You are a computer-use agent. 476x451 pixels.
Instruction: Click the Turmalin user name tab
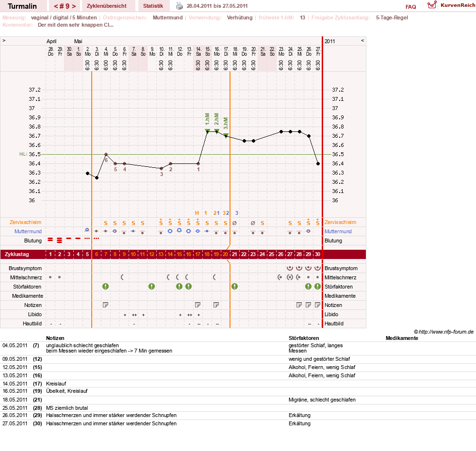pos(22,6)
